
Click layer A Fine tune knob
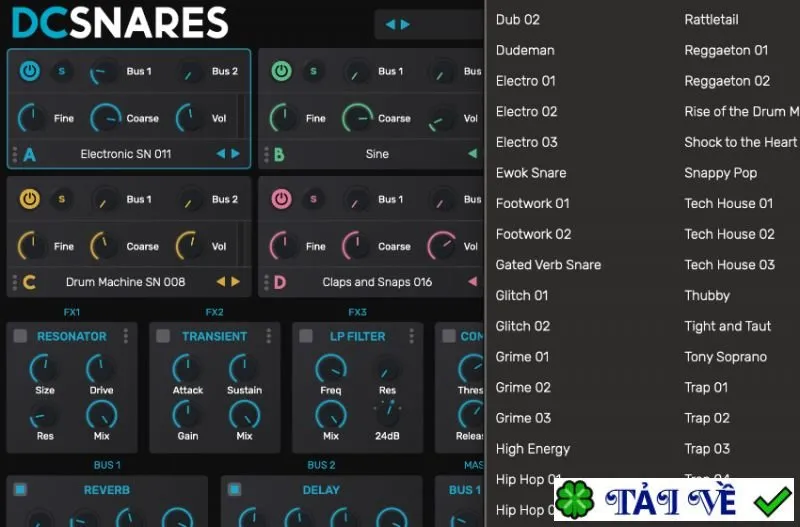33,118
